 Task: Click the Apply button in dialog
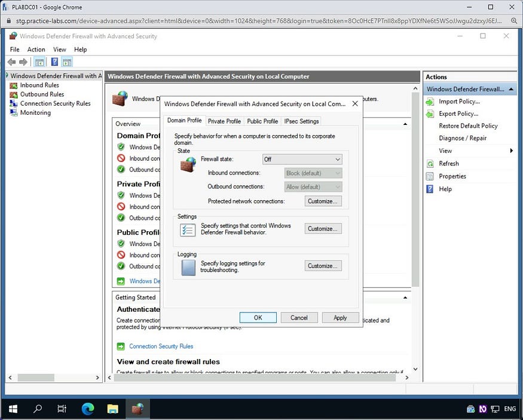click(x=340, y=318)
